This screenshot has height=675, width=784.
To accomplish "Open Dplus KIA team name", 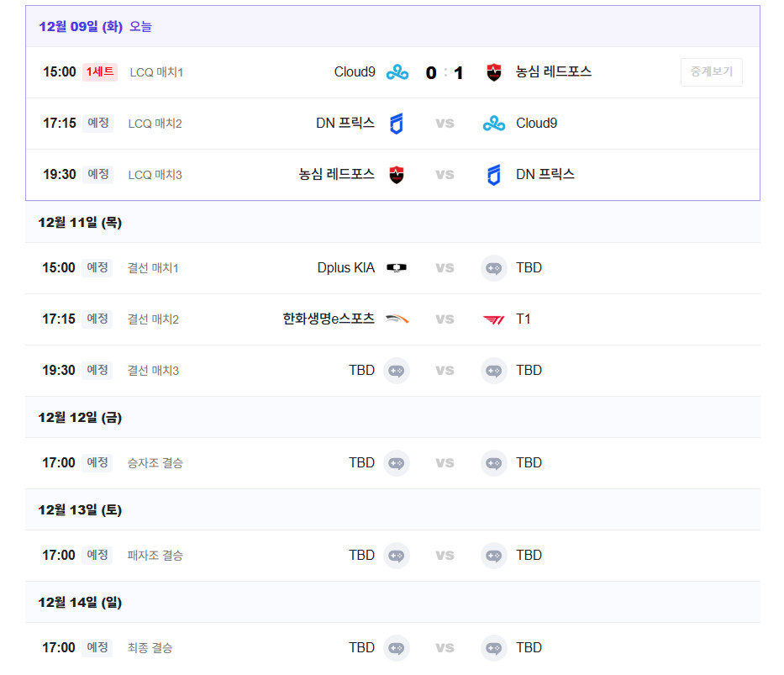I will pyautogui.click(x=346, y=267).
